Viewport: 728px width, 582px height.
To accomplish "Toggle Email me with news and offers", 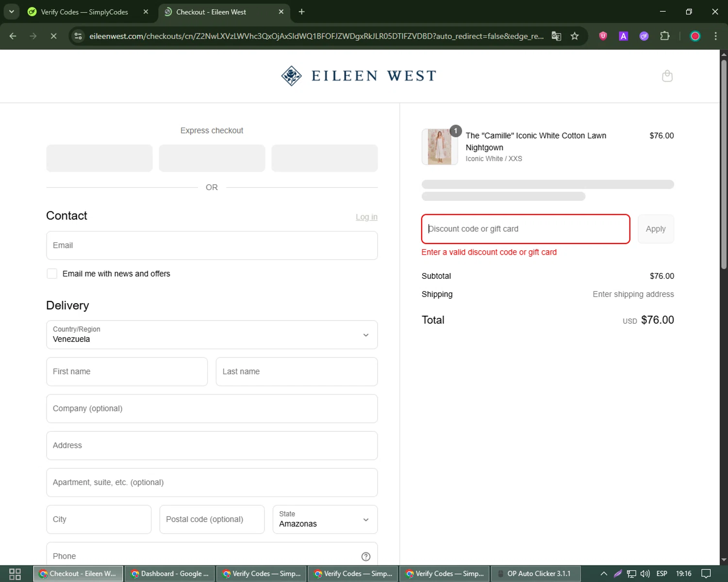I will (x=52, y=274).
